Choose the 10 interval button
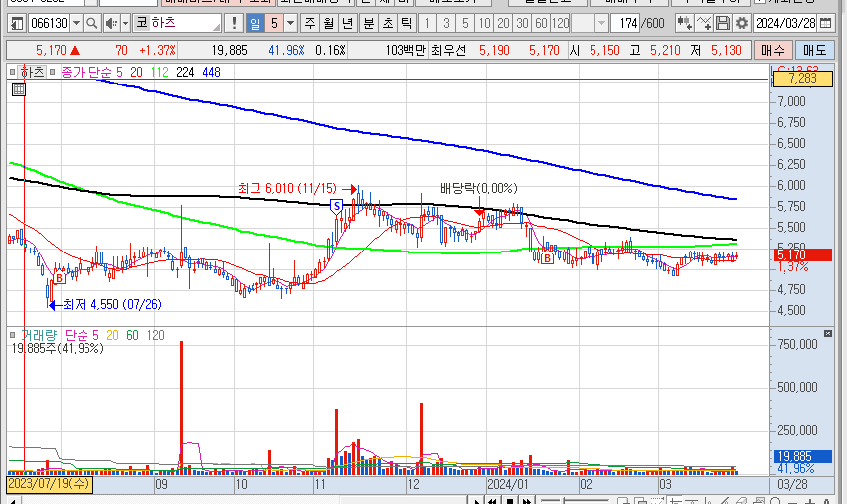The image size is (847, 504). tap(484, 23)
